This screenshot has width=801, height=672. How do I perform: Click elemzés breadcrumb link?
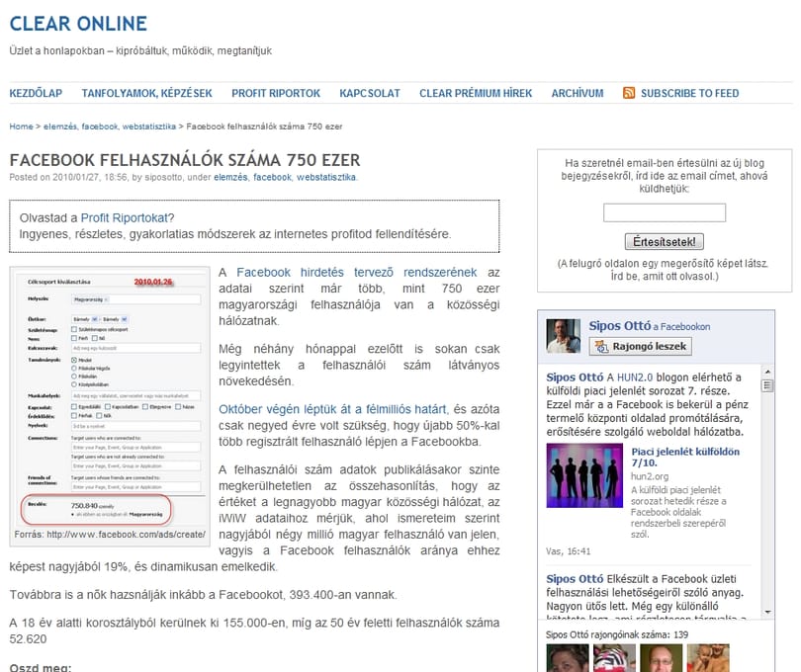[x=60, y=126]
